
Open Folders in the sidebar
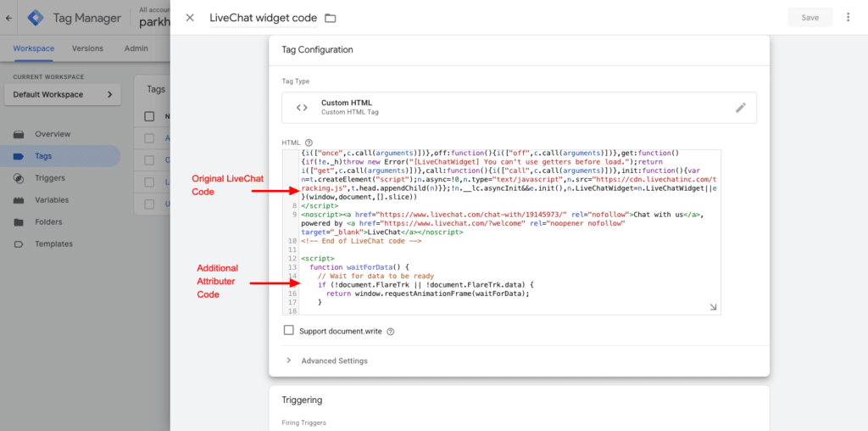click(x=48, y=222)
